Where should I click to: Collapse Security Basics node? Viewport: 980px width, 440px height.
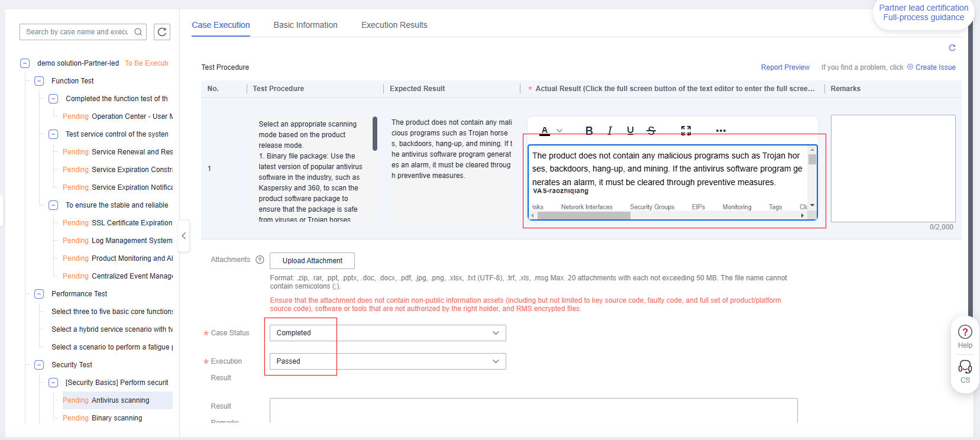[53, 383]
